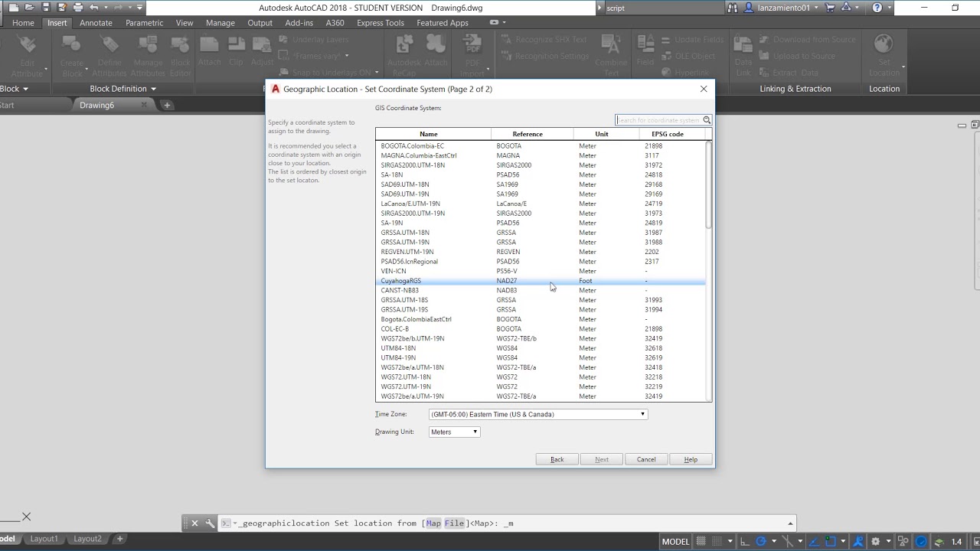Click the Undo arrow icon

(94, 8)
